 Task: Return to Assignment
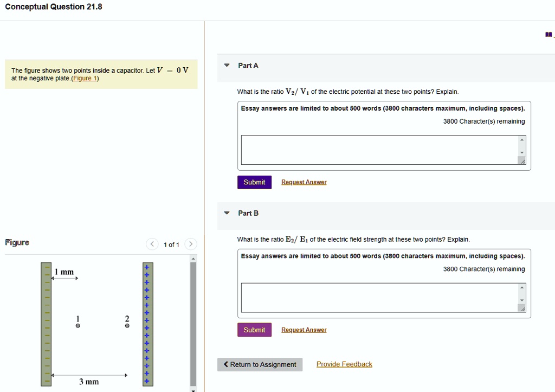click(260, 364)
